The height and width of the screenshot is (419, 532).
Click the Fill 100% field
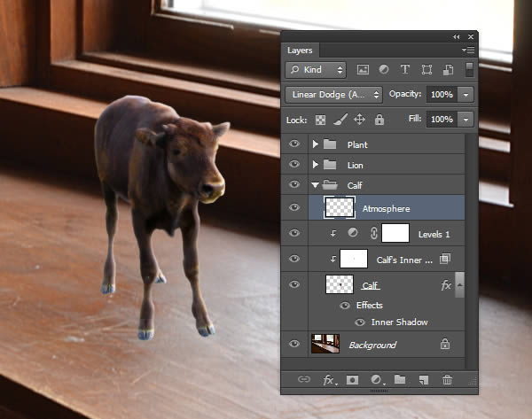442,120
